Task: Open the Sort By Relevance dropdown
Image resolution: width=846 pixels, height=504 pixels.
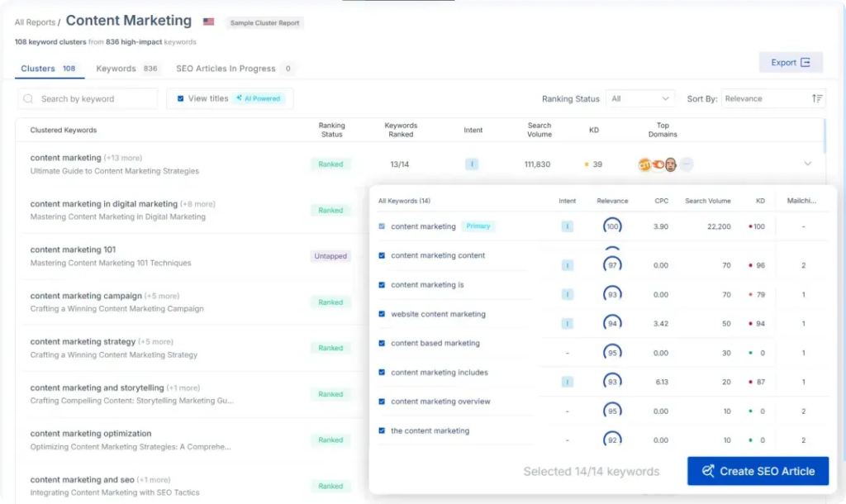Action: 773,98
